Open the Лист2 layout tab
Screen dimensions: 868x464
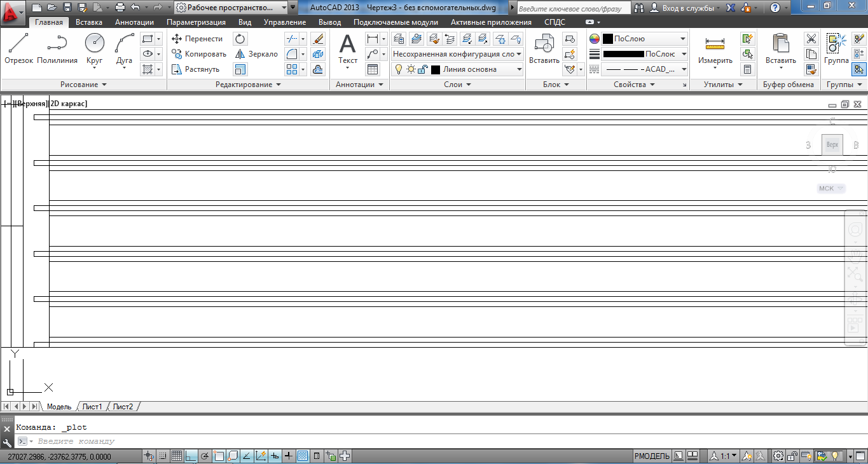tap(123, 406)
